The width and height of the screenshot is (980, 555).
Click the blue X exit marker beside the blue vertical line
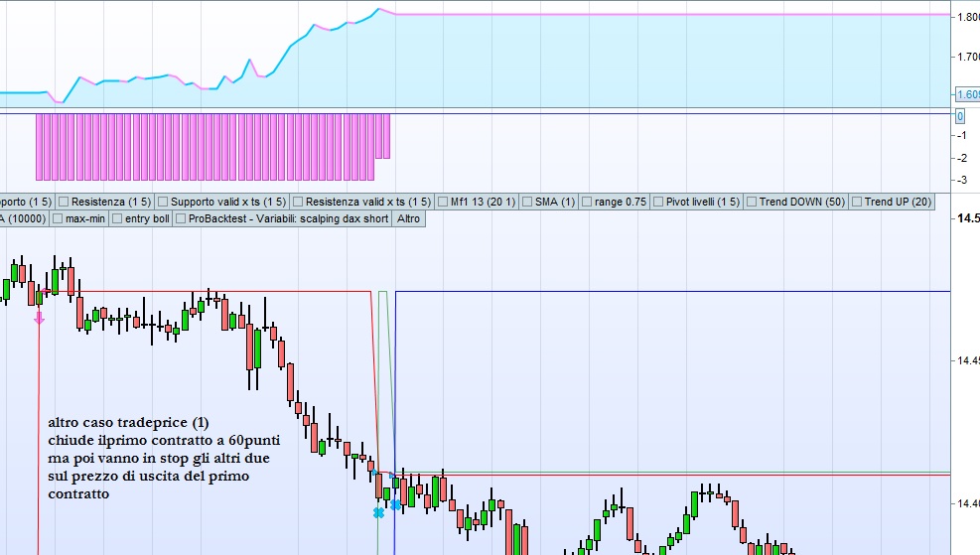(x=395, y=503)
